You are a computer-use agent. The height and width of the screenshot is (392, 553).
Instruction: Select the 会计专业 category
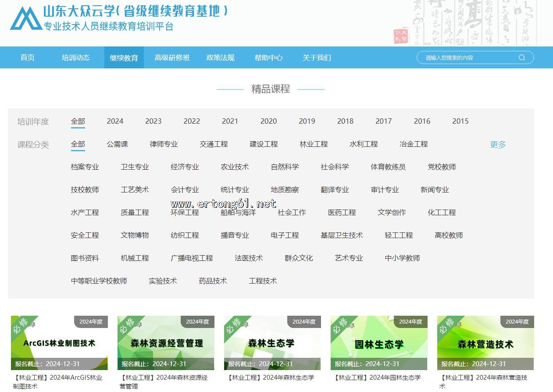click(185, 189)
